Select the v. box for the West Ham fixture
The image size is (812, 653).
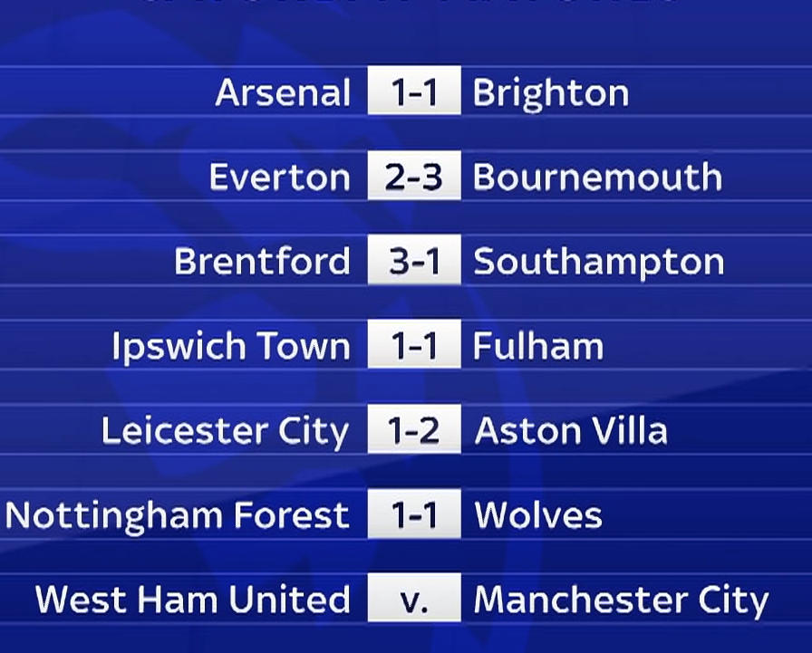(x=414, y=597)
